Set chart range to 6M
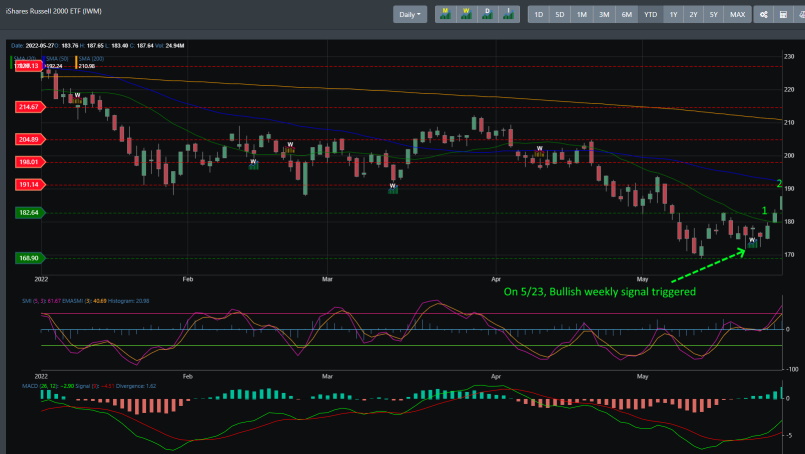Viewport: 805px width, 454px height. [627, 14]
